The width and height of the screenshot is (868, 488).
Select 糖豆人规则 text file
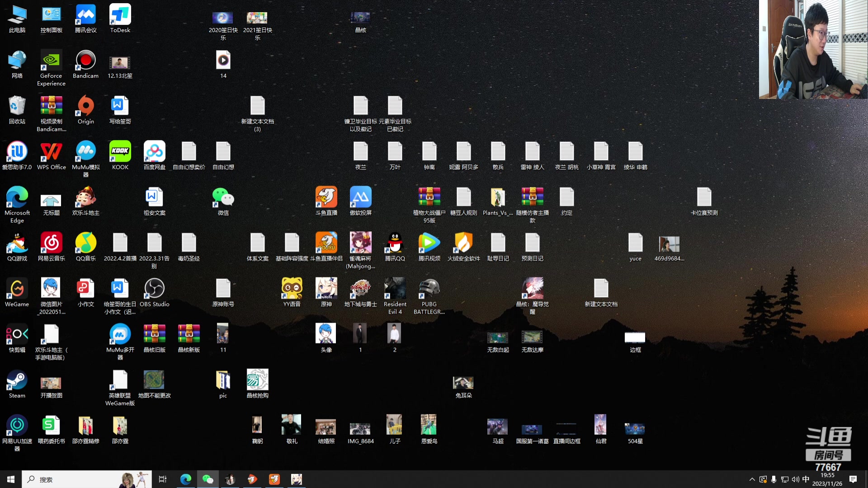464,201
